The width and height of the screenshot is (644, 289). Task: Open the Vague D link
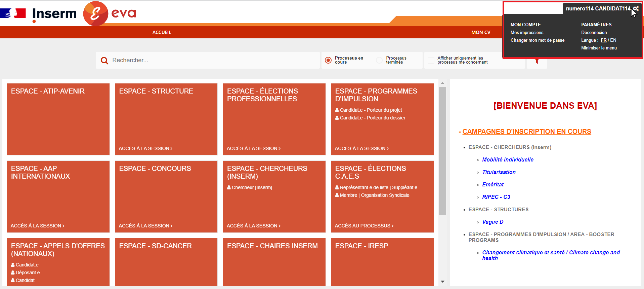pos(492,222)
